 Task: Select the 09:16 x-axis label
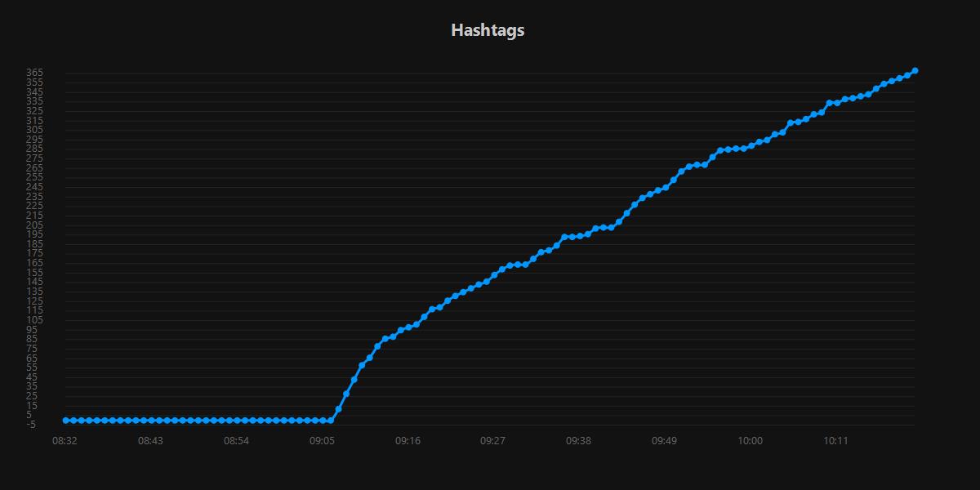point(406,439)
